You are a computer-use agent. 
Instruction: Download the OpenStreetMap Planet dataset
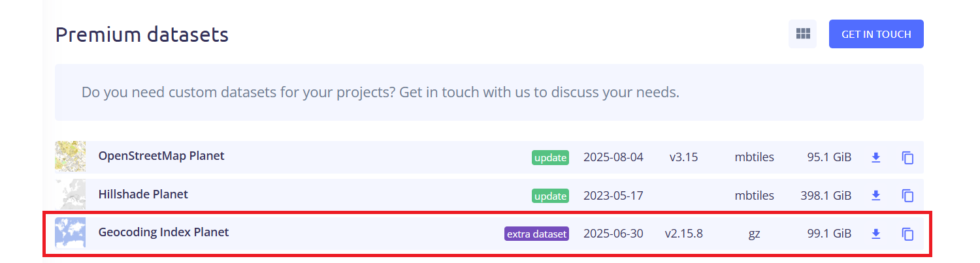[x=876, y=157]
